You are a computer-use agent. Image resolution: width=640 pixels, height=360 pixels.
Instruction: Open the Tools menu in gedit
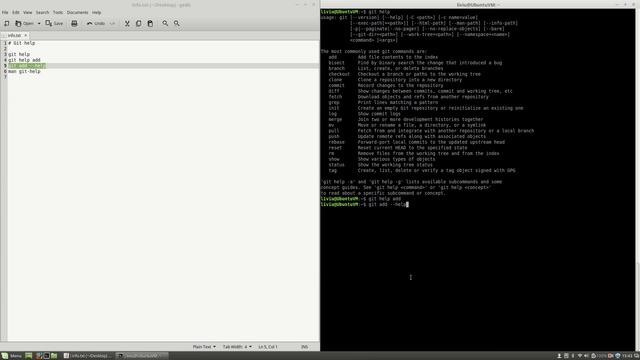pyautogui.click(x=58, y=12)
